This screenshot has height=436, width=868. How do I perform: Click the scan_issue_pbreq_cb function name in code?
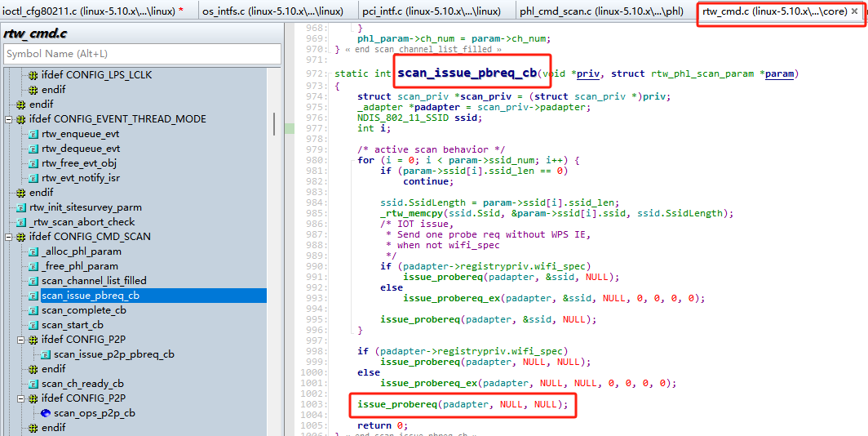click(x=467, y=73)
